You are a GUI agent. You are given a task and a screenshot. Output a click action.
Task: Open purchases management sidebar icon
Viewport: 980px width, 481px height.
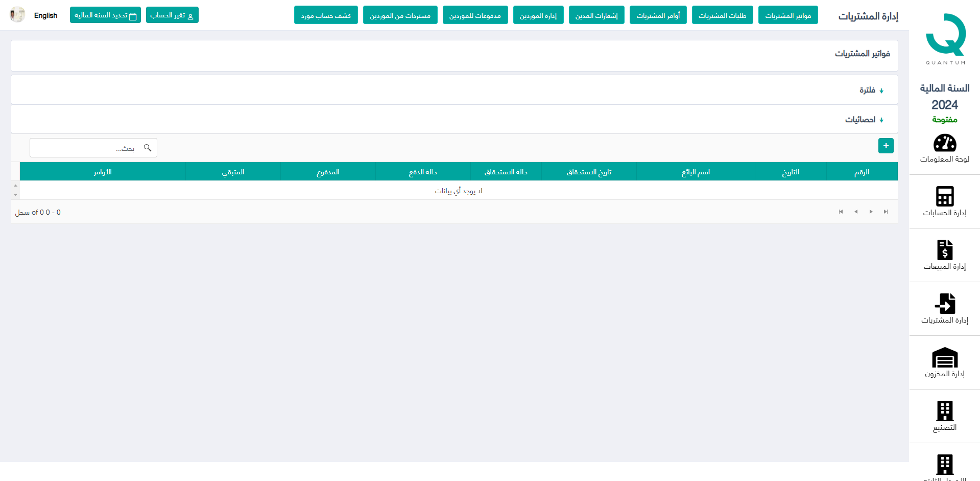(x=944, y=304)
